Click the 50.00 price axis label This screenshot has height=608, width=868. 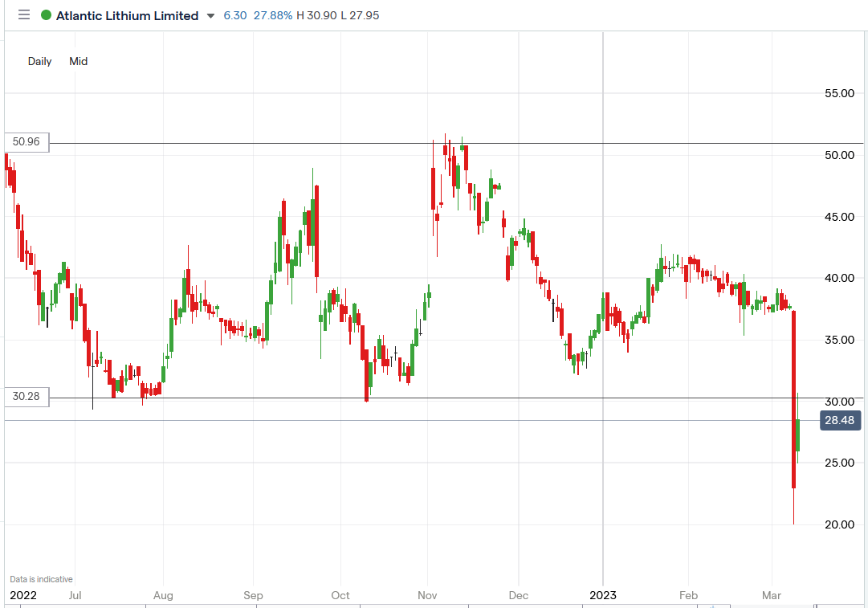click(839, 155)
